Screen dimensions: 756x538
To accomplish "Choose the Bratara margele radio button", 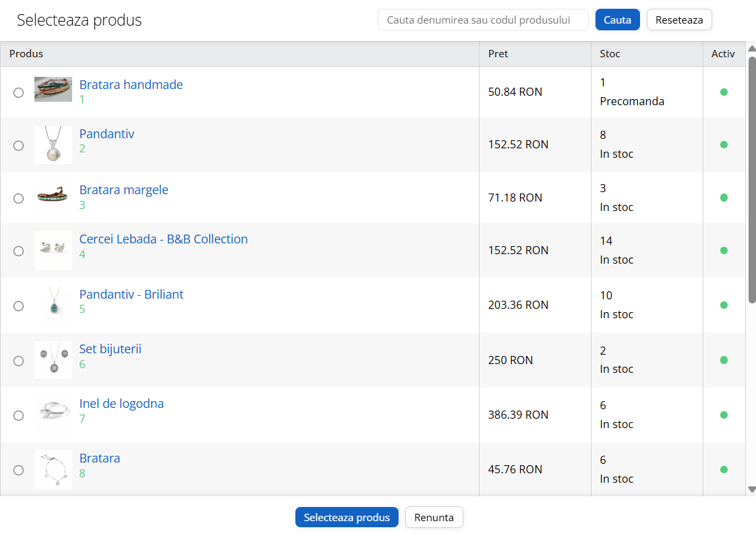I will point(18,199).
